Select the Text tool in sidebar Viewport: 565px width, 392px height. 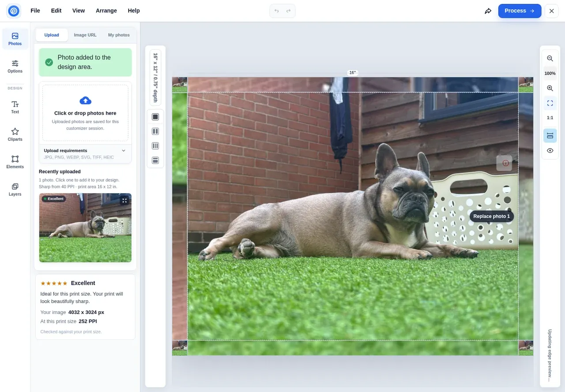[x=15, y=107]
